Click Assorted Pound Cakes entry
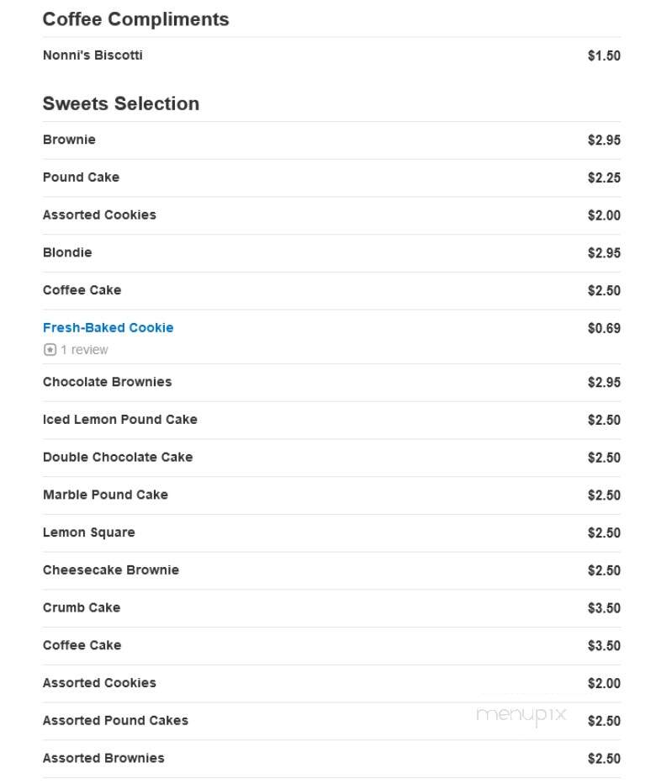 (x=115, y=721)
